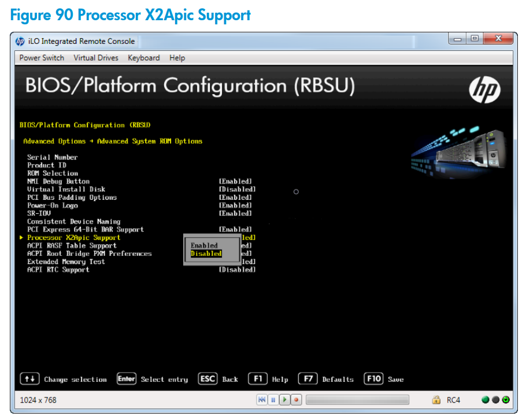
Task: Click Virtual Install Disk's Disabled value
Action: [237, 189]
